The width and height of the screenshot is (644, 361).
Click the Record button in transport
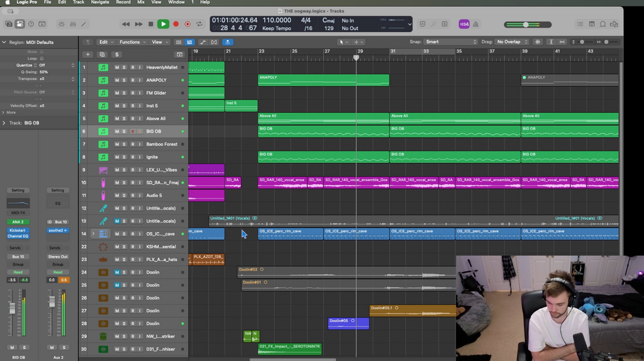tap(176, 25)
